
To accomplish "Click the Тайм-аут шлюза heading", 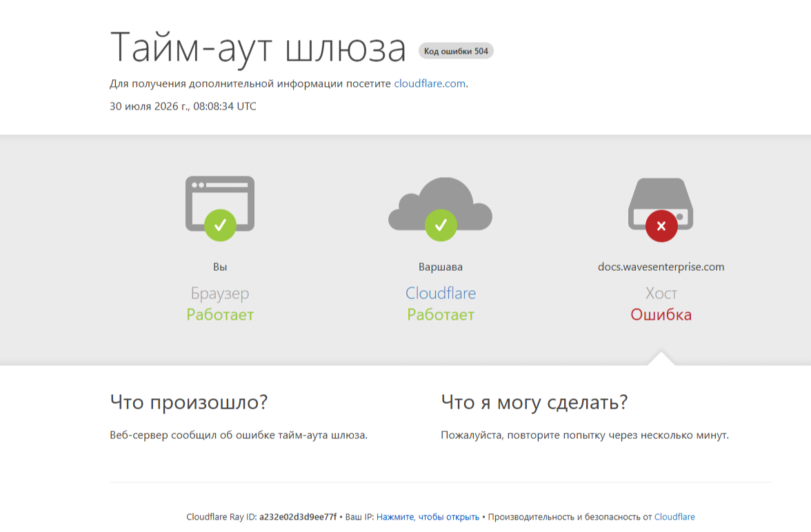I will [258, 48].
